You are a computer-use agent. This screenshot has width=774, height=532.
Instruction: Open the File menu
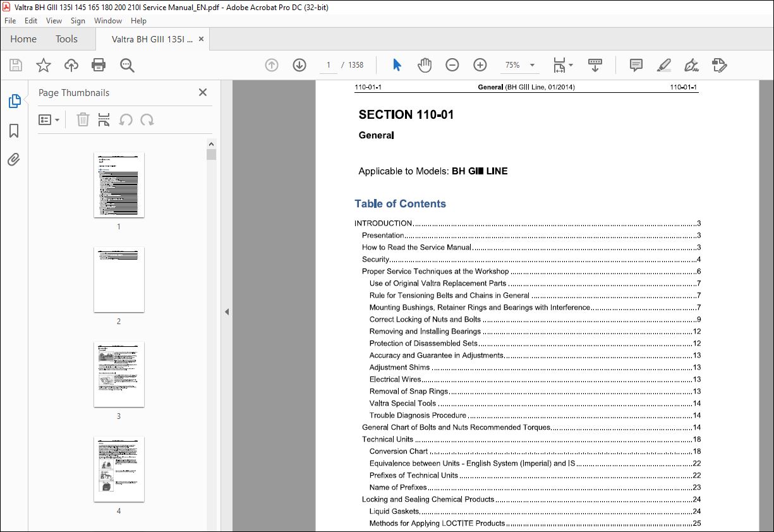[x=10, y=21]
